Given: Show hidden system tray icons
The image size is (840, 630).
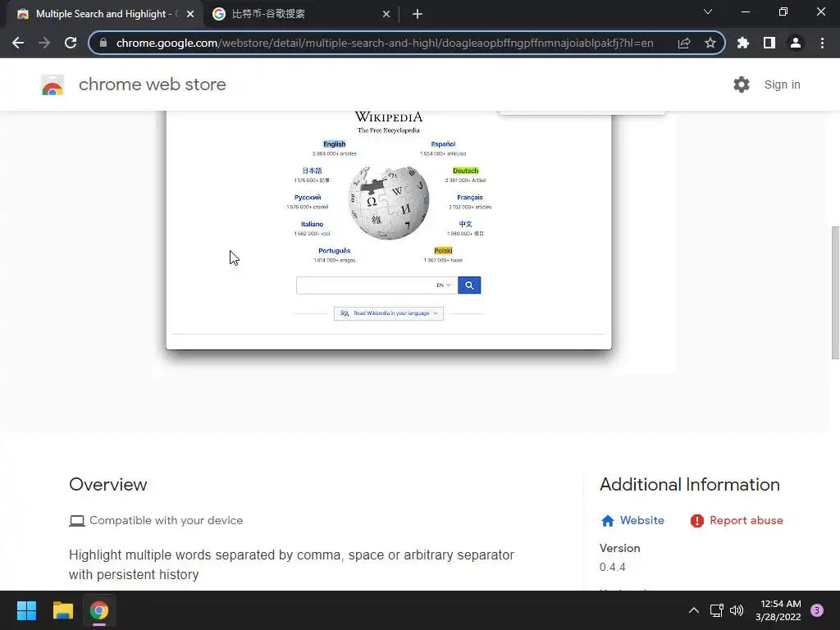Looking at the screenshot, I should [x=694, y=610].
